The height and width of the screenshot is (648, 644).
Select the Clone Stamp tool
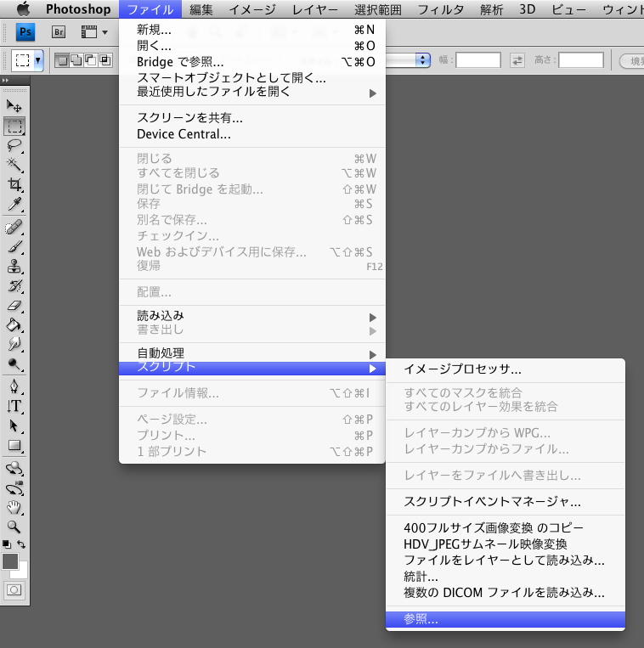[14, 266]
